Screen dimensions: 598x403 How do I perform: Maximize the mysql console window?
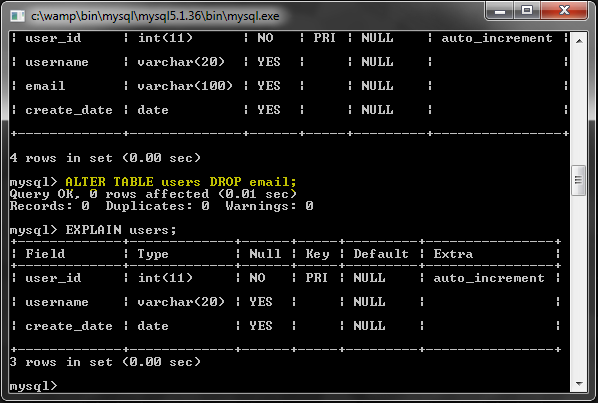coord(527,11)
